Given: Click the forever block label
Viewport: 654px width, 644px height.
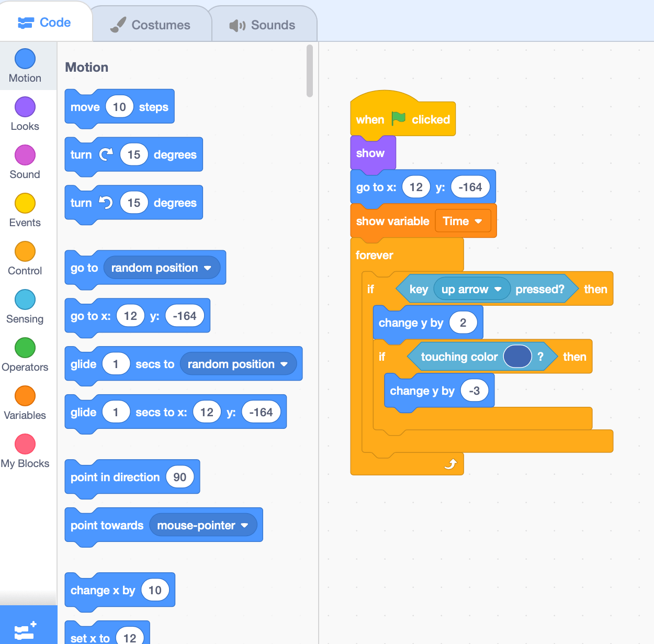Looking at the screenshot, I should tap(374, 255).
